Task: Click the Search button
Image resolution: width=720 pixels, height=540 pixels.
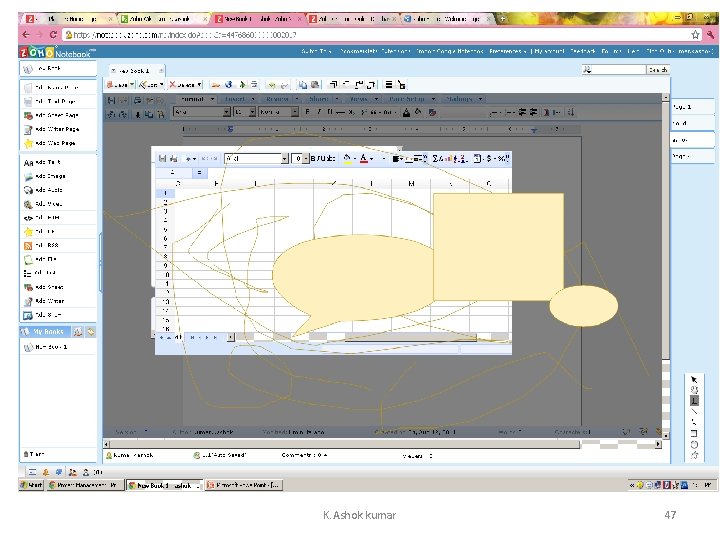Action: (658, 70)
